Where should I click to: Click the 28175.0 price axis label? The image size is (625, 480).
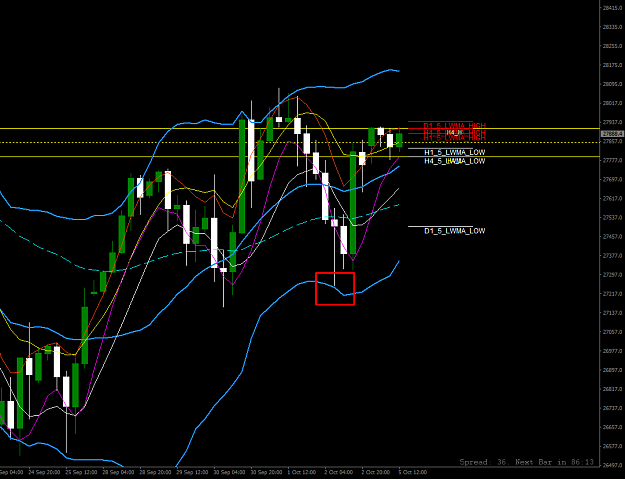613,65
